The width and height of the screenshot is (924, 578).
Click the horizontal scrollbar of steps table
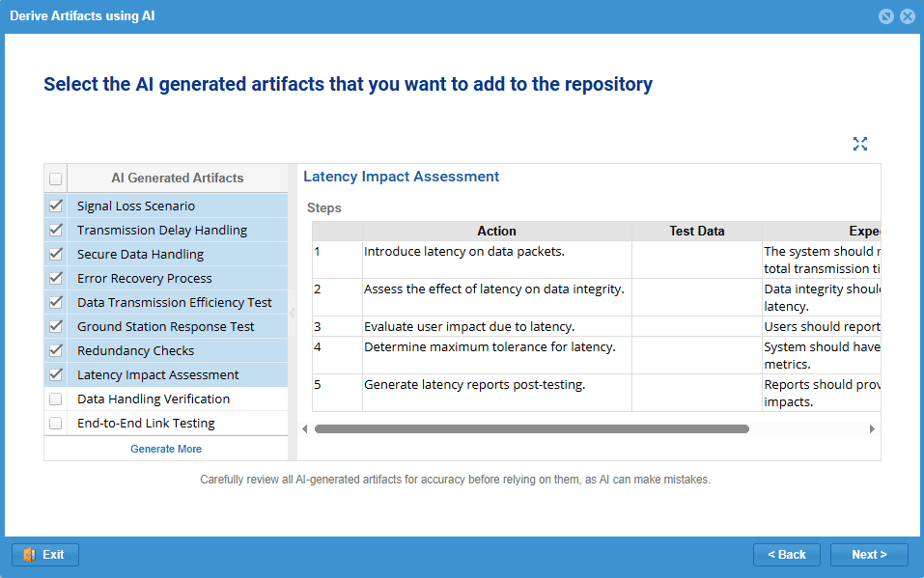(x=531, y=428)
